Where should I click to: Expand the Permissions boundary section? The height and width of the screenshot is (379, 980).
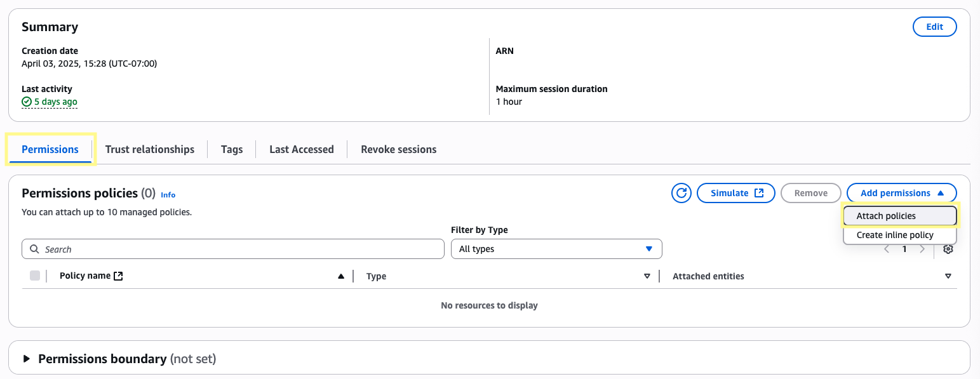[27, 359]
